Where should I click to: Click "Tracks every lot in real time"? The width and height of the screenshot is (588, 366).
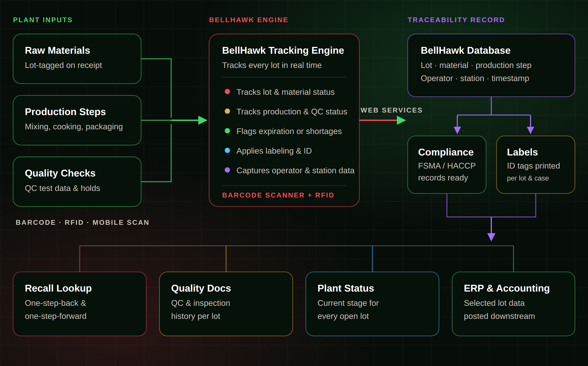coord(272,65)
